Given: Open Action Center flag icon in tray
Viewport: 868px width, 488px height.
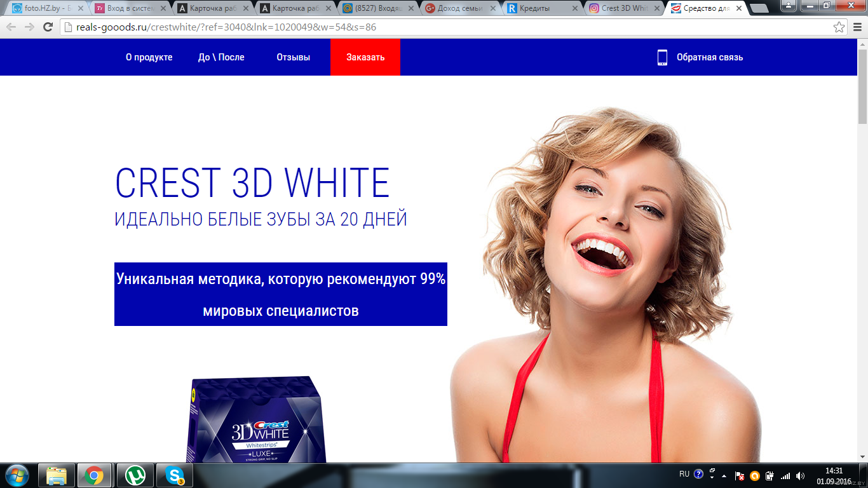Looking at the screenshot, I should 740,475.
